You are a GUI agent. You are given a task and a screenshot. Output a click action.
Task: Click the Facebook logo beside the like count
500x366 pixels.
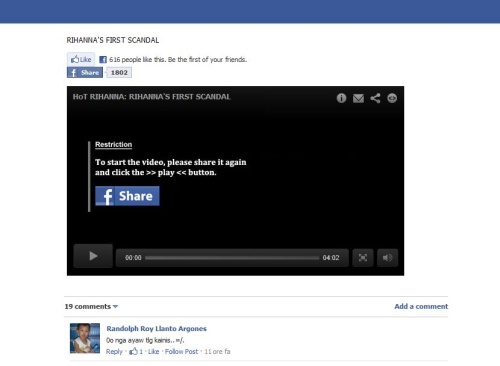(x=103, y=59)
